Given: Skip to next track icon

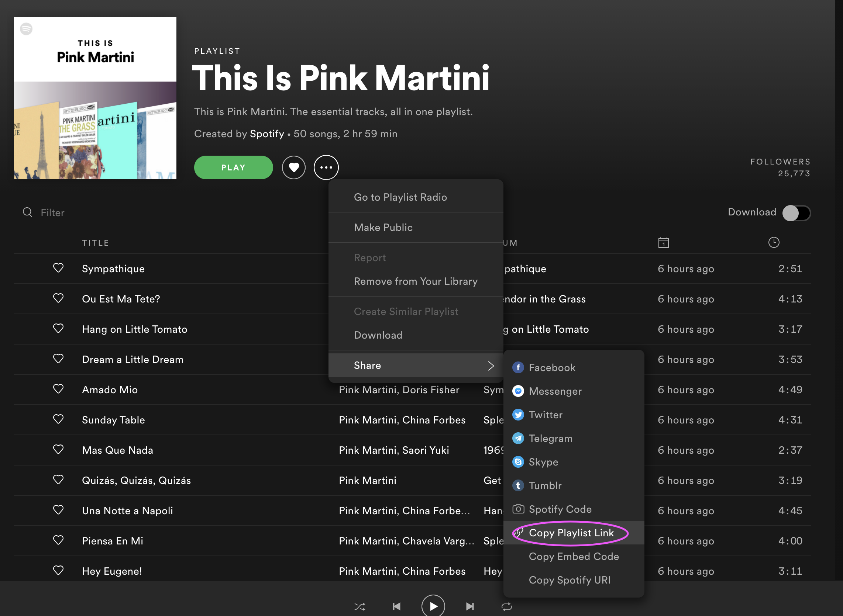Looking at the screenshot, I should pos(469,607).
